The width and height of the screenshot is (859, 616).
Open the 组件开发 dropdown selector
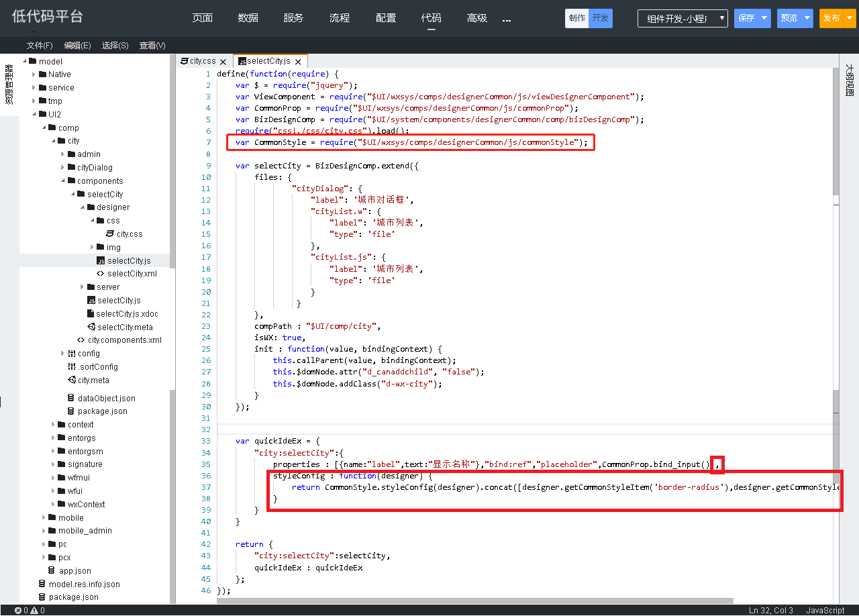(683, 19)
